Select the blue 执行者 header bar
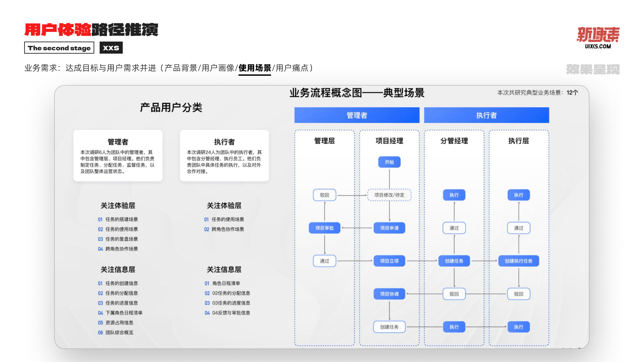Image resolution: width=644 pixels, height=362 pixels. point(486,115)
